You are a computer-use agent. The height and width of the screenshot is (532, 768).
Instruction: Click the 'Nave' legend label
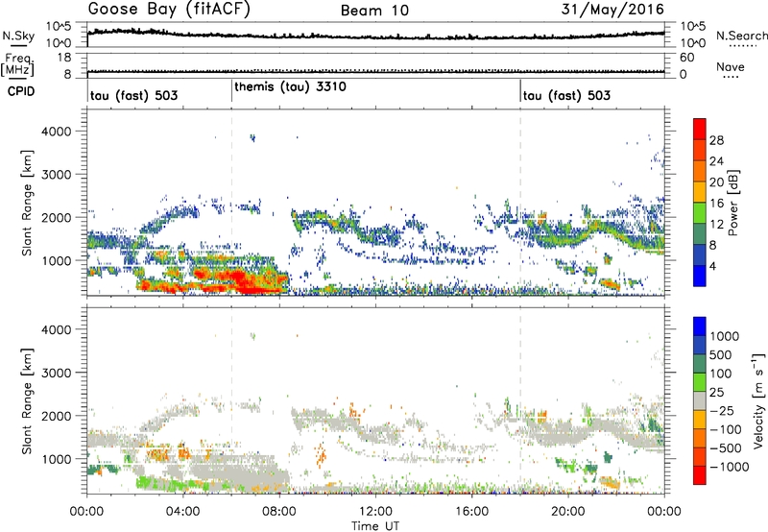[731, 66]
